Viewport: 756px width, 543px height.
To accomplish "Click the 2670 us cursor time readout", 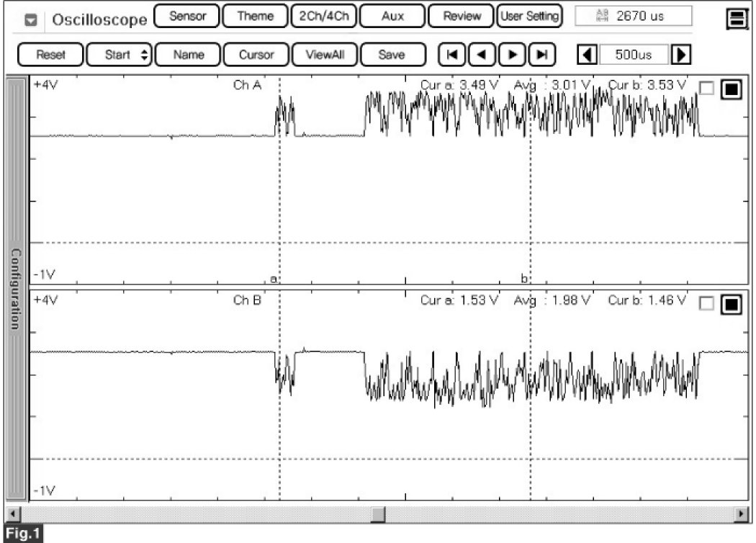I will (x=634, y=16).
